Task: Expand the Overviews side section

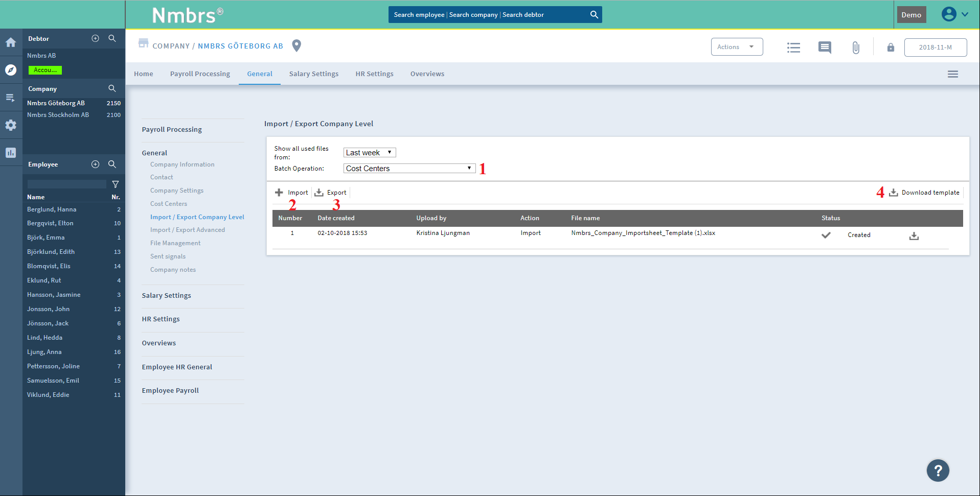Action: (x=158, y=343)
